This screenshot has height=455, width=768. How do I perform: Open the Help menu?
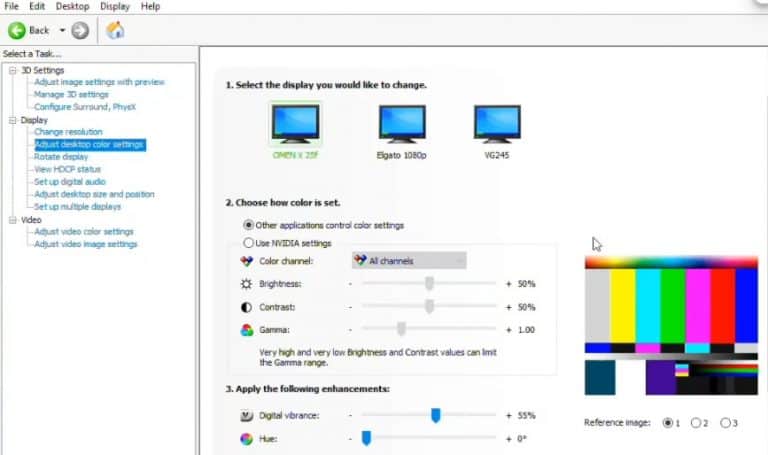[150, 6]
